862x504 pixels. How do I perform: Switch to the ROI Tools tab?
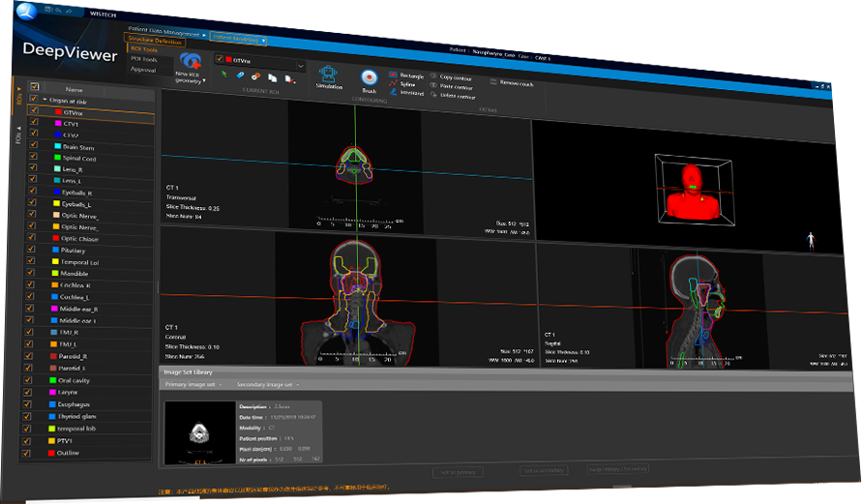[x=144, y=49]
